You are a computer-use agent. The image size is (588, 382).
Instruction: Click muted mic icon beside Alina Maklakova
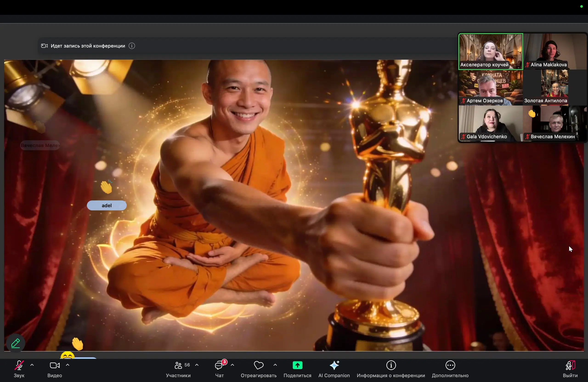point(527,65)
